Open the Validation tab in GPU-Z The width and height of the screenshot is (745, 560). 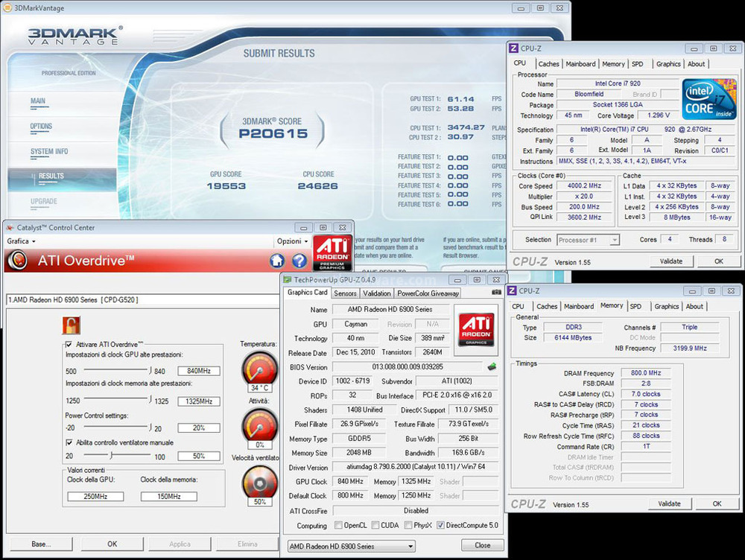click(x=377, y=293)
